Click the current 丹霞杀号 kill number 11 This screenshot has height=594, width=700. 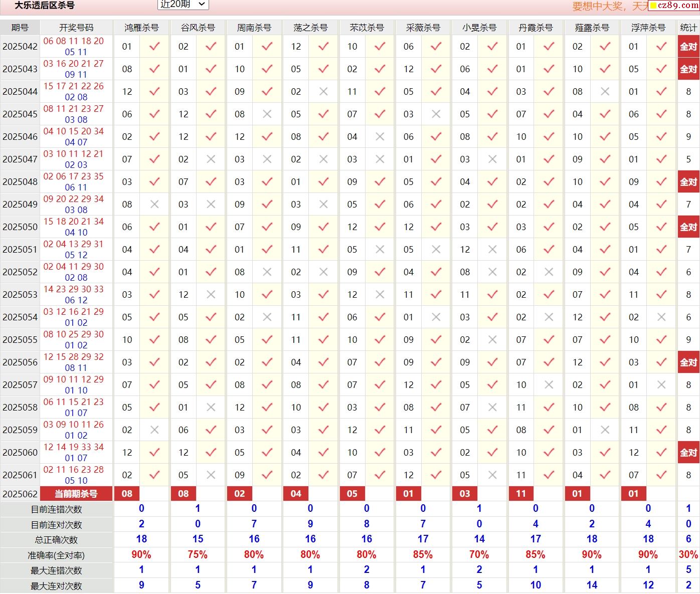point(521,494)
